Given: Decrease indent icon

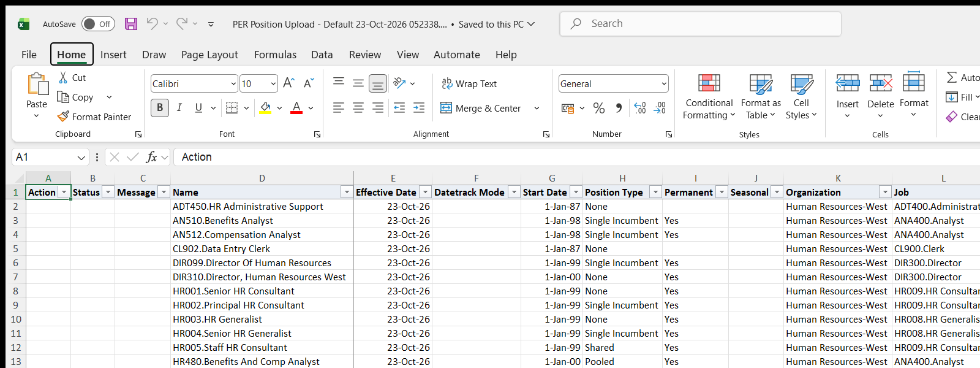Looking at the screenshot, I should click(x=399, y=108).
